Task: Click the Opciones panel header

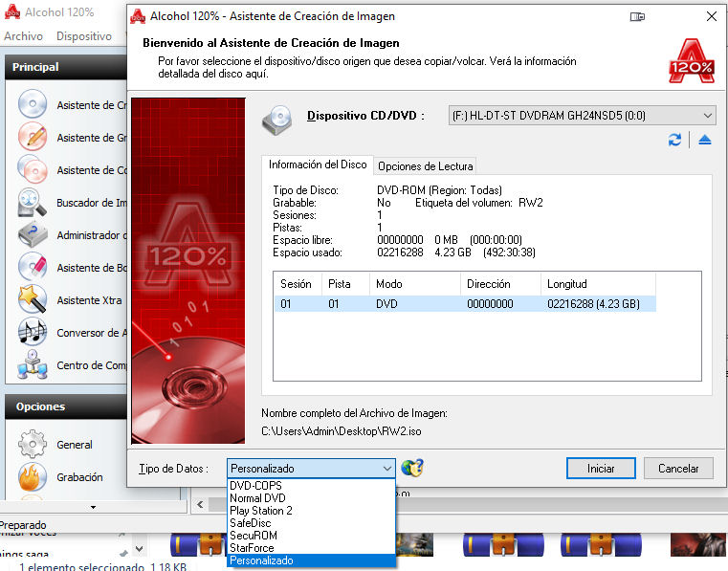Action: coord(66,406)
